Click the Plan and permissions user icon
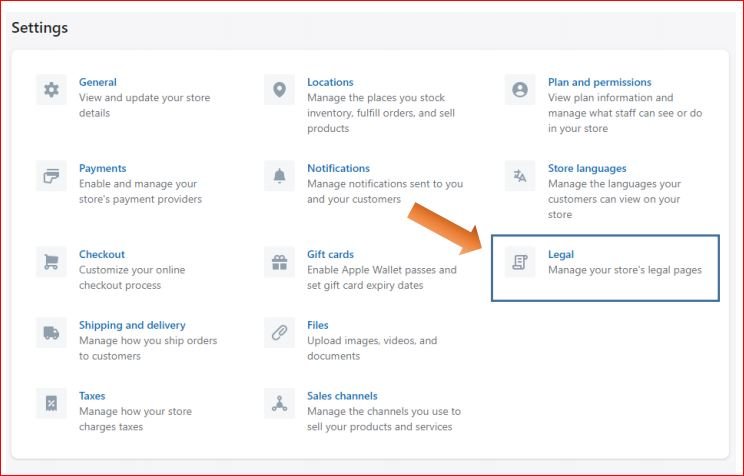 [520, 89]
